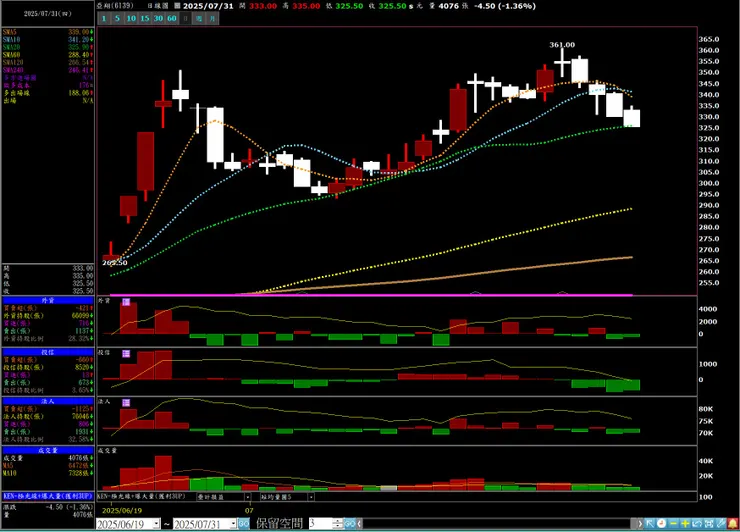Click the purple settings icon in 外資 panel
Image resolution: width=740 pixels, height=532 pixels.
pos(126,302)
